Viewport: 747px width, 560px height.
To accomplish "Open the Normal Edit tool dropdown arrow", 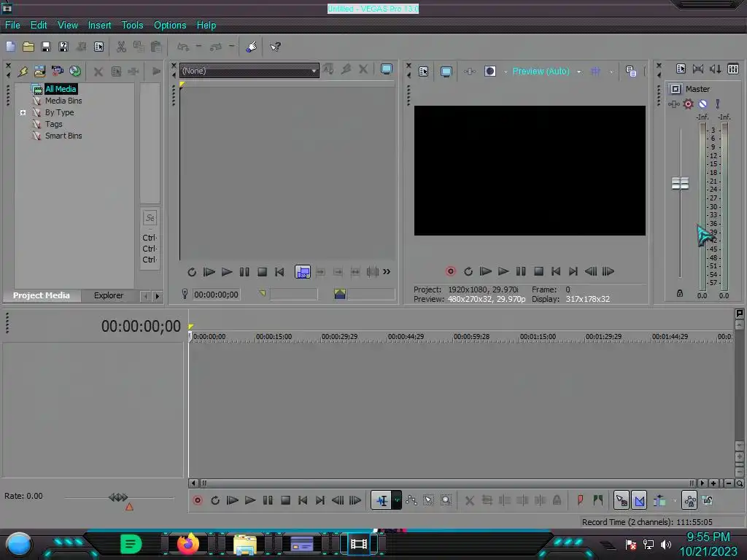I will 397,500.
